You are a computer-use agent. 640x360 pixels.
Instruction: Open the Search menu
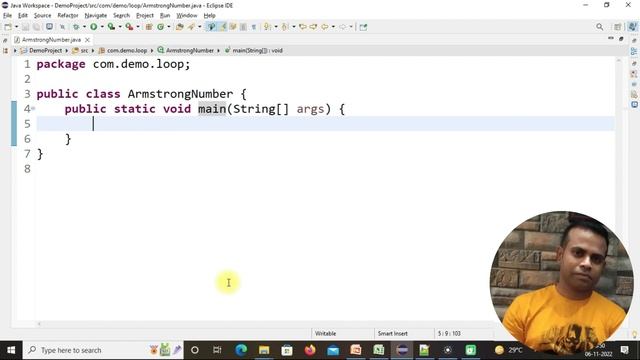tap(121, 16)
